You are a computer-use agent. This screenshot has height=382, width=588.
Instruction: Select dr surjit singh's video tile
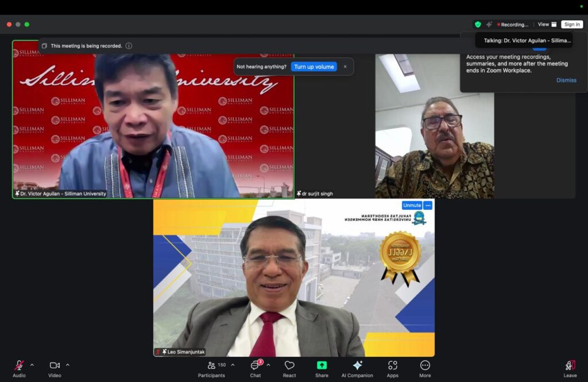435,126
